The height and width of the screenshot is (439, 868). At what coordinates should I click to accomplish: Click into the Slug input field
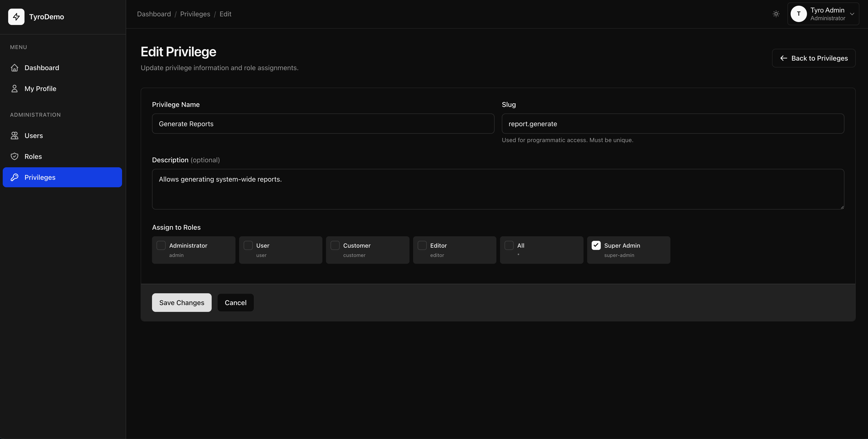[x=673, y=124]
